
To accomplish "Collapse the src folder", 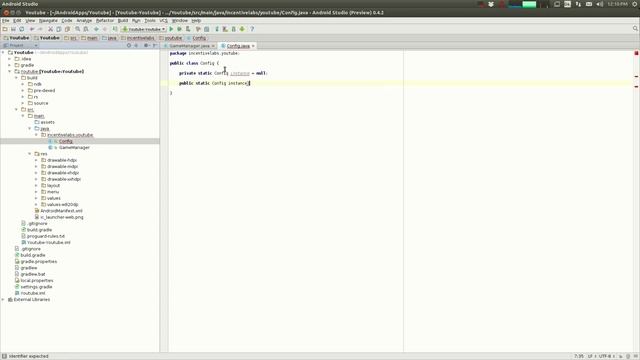I will tap(16, 109).
